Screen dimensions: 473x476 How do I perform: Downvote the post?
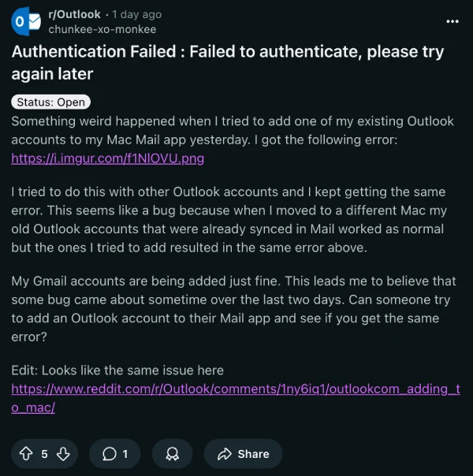(64, 454)
